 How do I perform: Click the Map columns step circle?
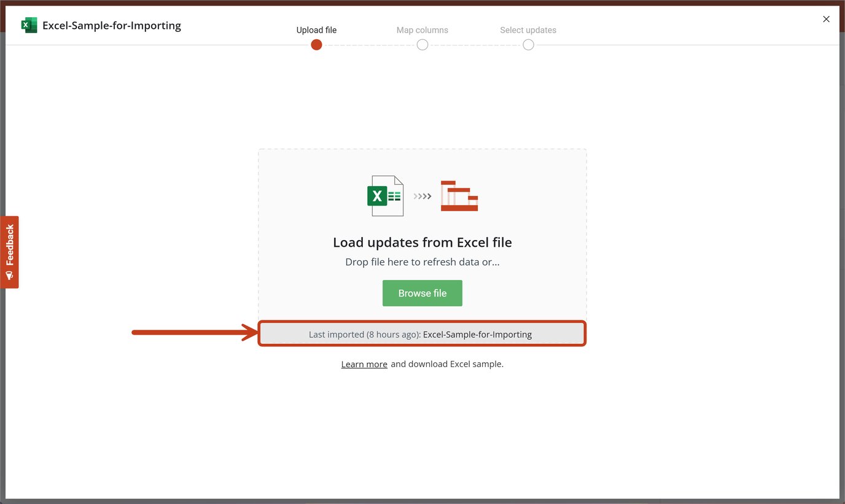tap(422, 44)
